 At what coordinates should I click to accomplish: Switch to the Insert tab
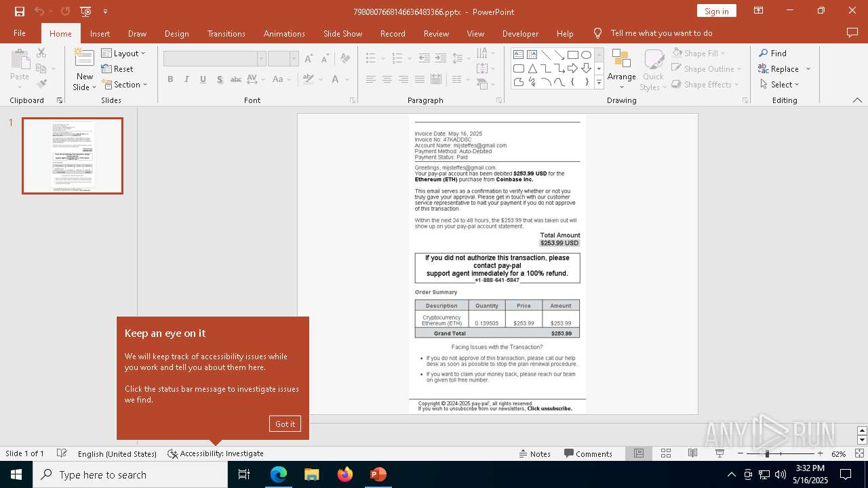(100, 33)
